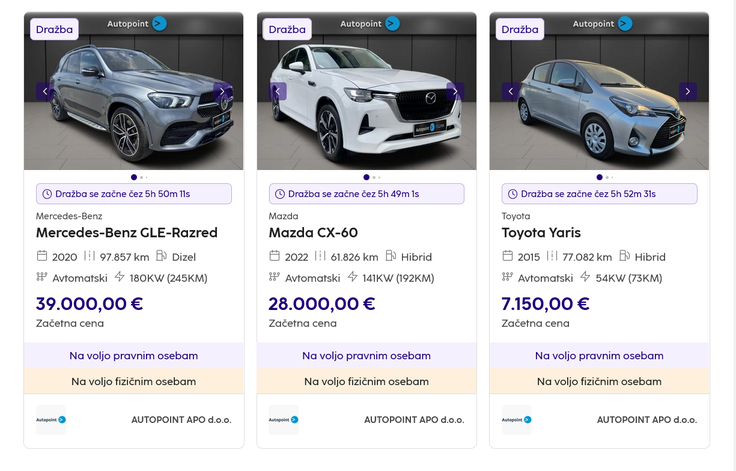
Task: Open the Mercedes-Benz GLE-Razred listing title
Action: pos(127,233)
